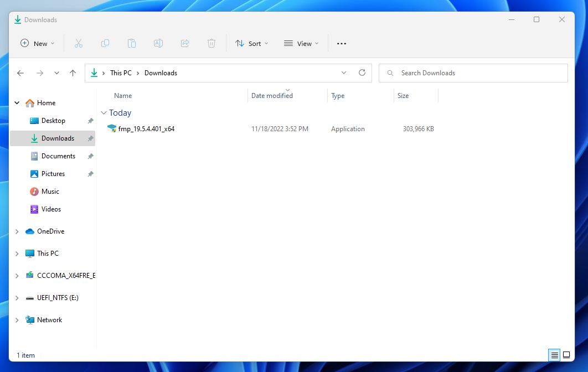Click the fmp_19.5.4.401_x64 installer icon

point(111,128)
